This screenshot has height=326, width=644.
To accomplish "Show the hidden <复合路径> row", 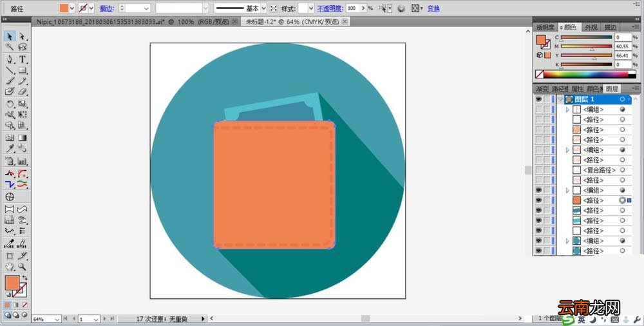I will 538,170.
